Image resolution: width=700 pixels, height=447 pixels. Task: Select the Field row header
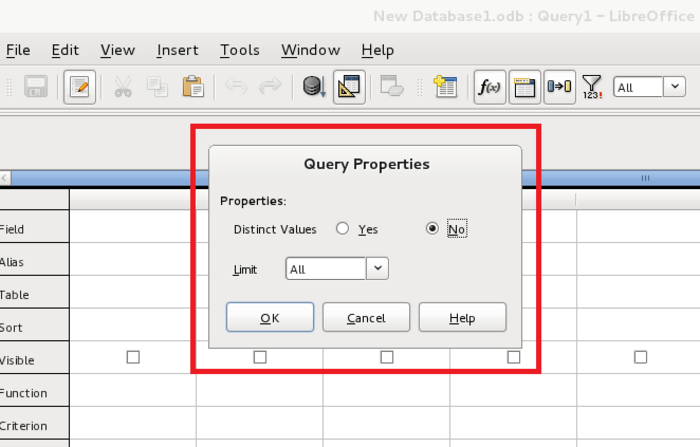[34, 227]
